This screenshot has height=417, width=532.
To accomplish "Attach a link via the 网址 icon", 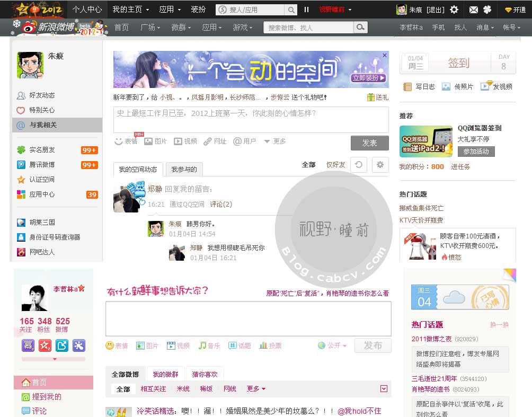I will pyautogui.click(x=214, y=141).
